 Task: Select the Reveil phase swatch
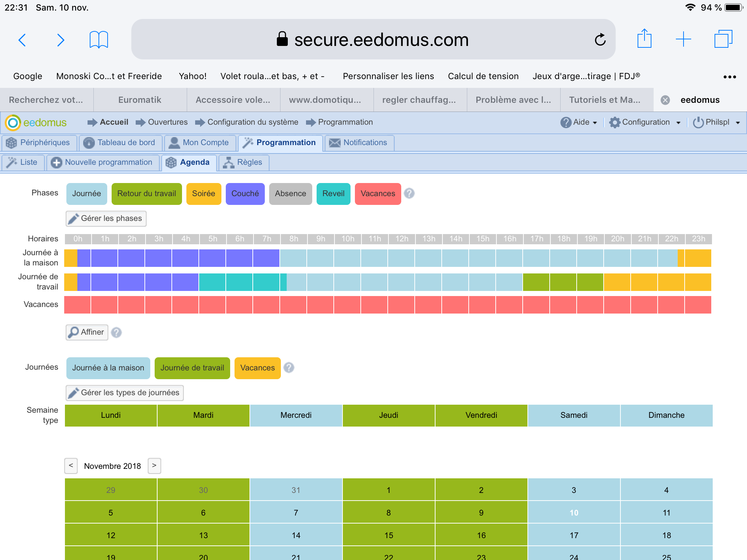(333, 194)
